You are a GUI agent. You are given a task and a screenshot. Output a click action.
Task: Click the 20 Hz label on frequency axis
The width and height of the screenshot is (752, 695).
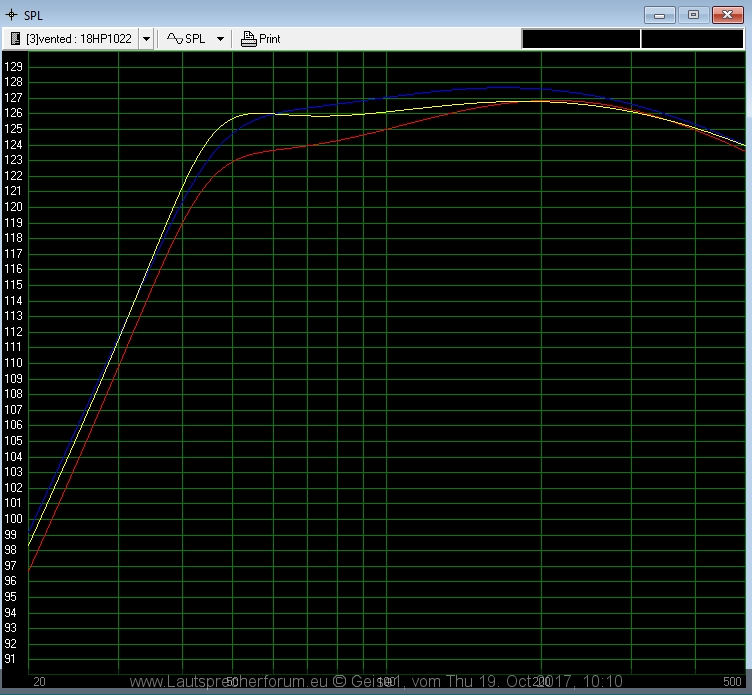39,680
